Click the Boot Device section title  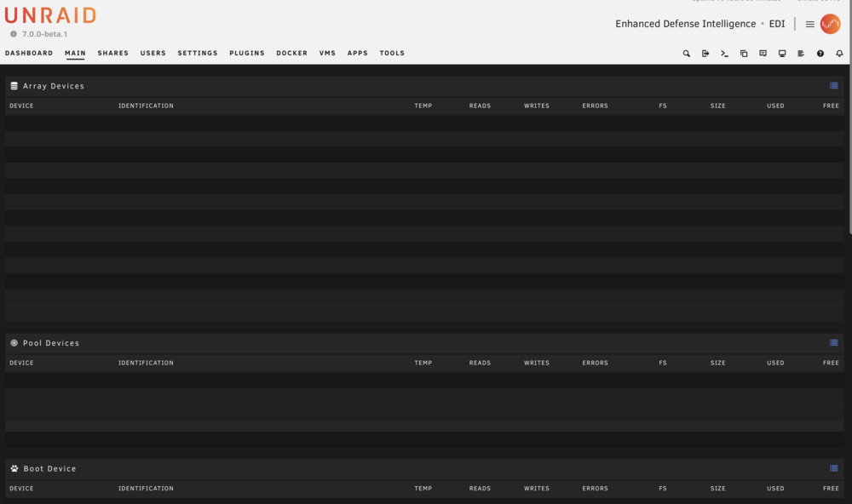tap(49, 468)
